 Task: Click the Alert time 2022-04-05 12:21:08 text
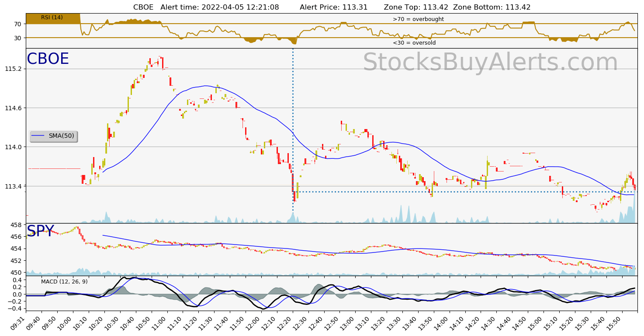220,7
